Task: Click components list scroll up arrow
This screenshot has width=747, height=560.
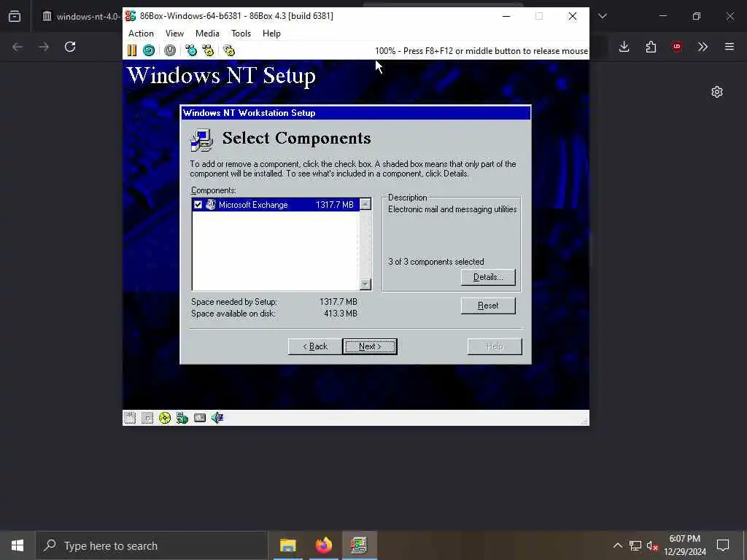Action: 365,204
